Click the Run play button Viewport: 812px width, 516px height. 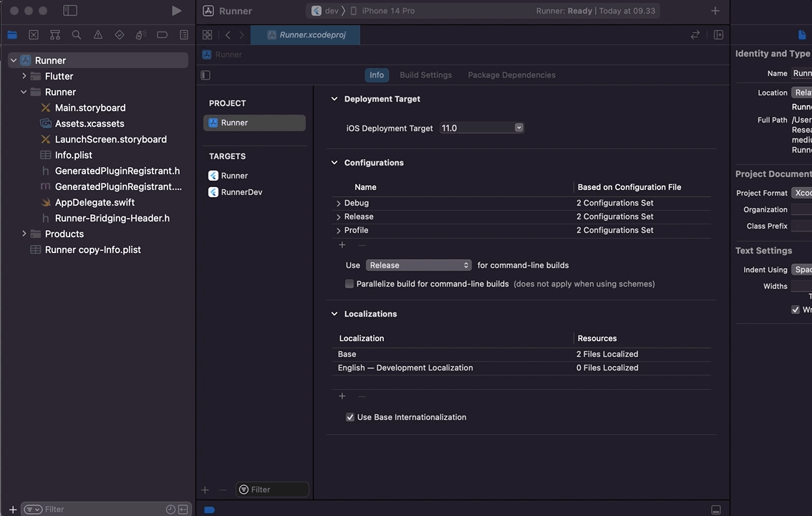point(176,11)
